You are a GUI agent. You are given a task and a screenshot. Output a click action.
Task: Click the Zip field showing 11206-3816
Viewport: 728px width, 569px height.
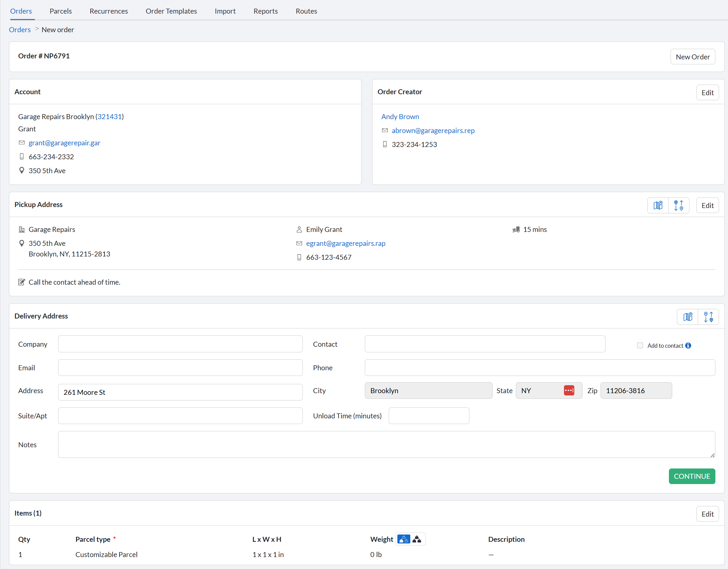click(x=636, y=391)
